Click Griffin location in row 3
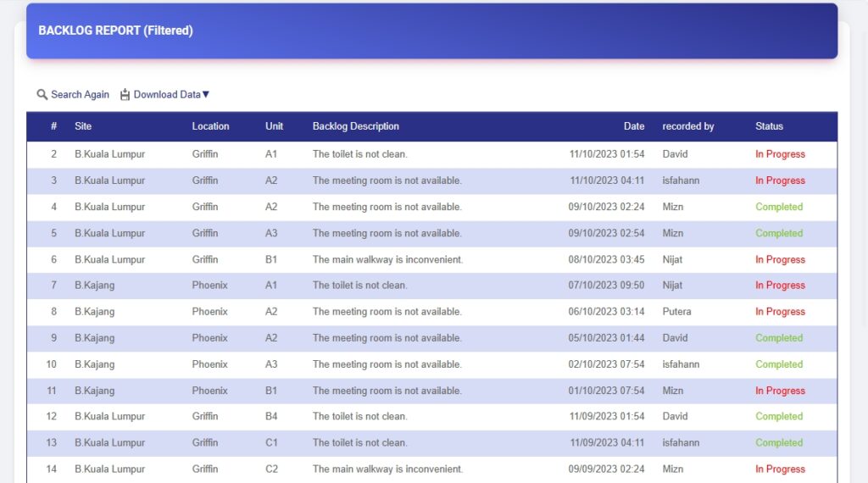This screenshot has height=483, width=868. point(205,180)
